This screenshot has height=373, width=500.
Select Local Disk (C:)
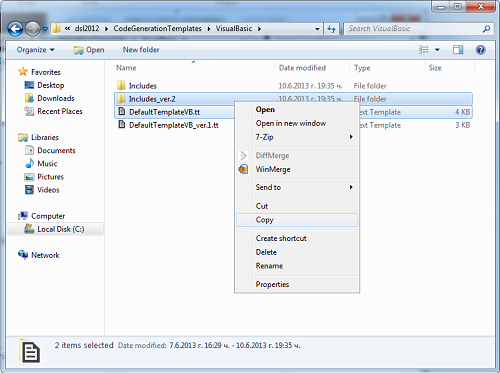tap(61, 229)
